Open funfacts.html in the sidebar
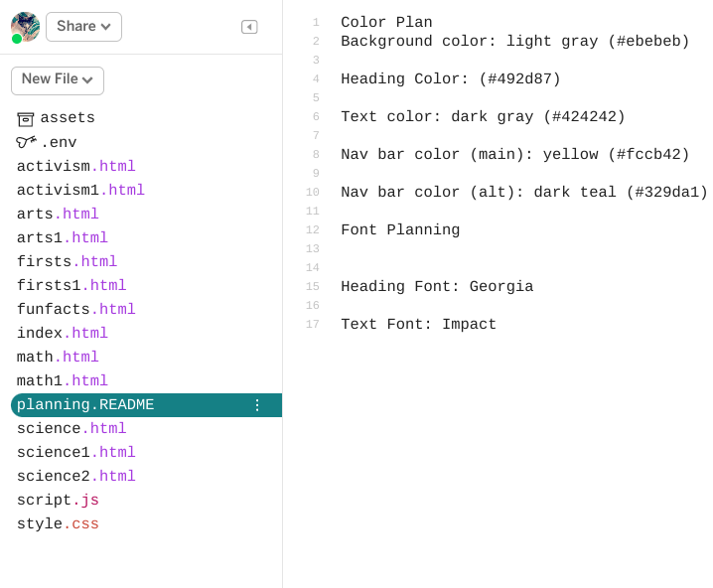This screenshot has height=588, width=713. click(75, 309)
